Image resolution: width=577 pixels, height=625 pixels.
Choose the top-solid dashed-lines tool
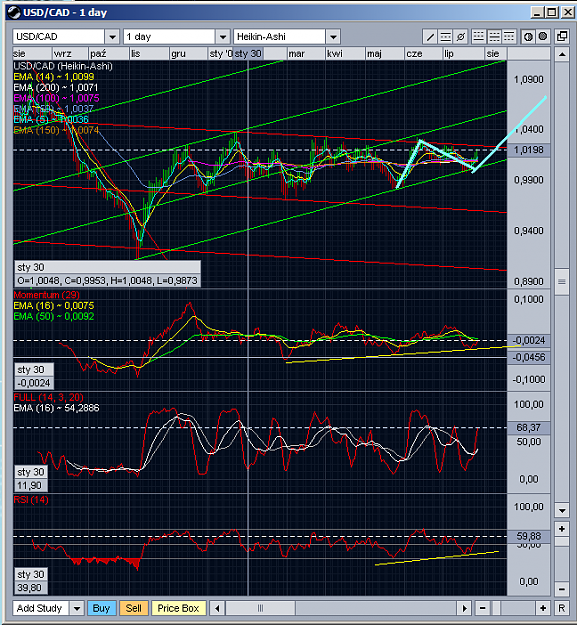pyautogui.click(x=509, y=37)
